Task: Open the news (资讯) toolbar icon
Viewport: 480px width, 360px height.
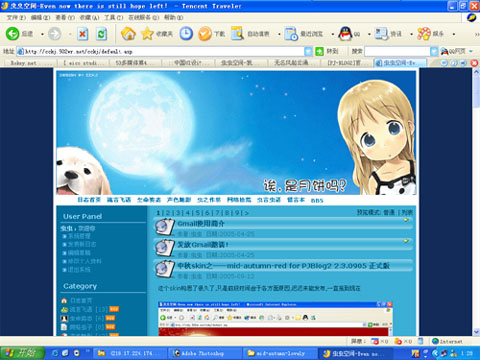Action: point(381,34)
